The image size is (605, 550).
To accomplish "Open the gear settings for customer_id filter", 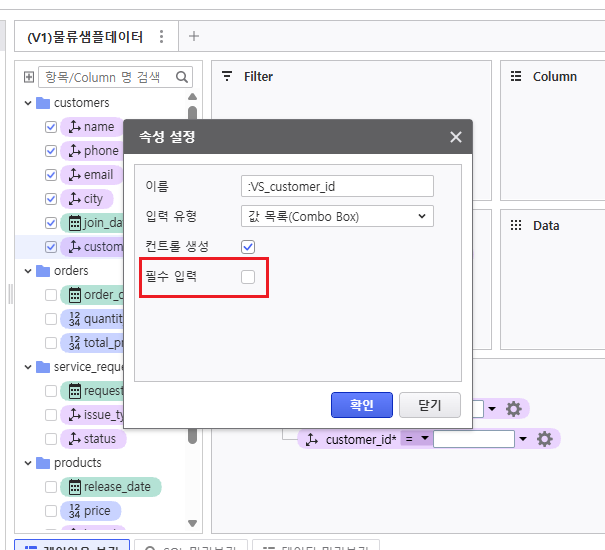I will point(544,439).
